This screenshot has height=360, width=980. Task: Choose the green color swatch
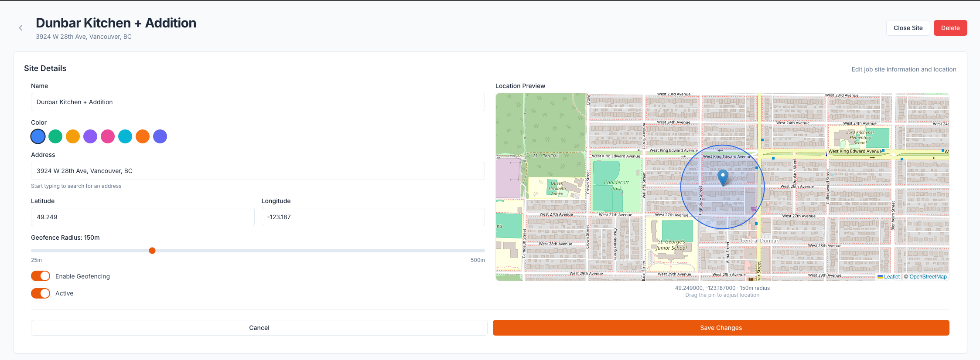pos(55,136)
